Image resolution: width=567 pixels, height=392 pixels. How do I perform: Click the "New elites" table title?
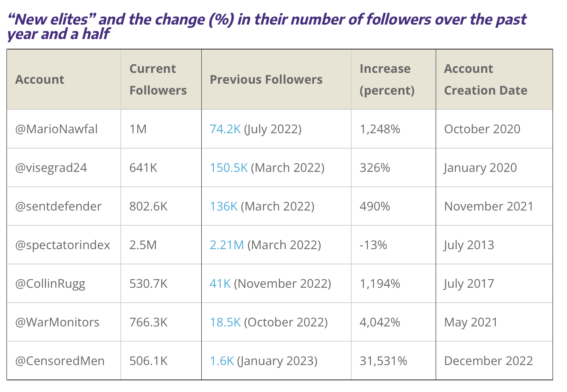(x=267, y=27)
